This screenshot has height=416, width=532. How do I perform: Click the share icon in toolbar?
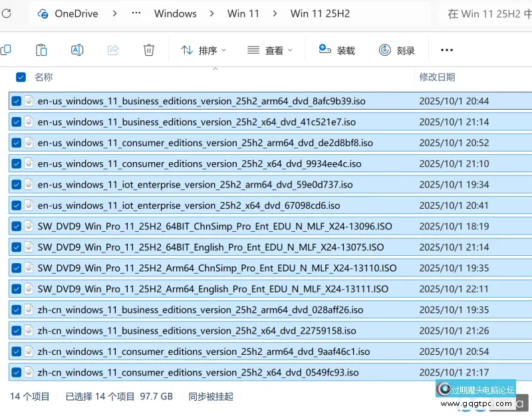(x=113, y=50)
